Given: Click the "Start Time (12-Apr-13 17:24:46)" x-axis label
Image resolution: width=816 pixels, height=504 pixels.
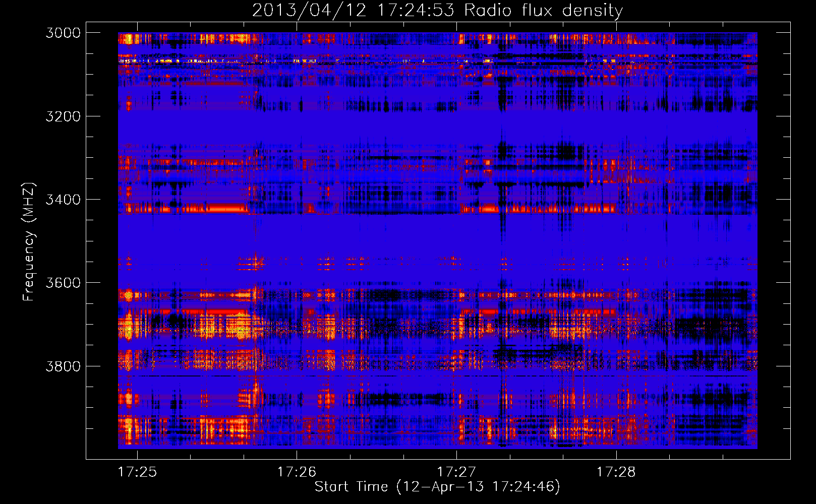Looking at the screenshot, I should click(437, 486).
